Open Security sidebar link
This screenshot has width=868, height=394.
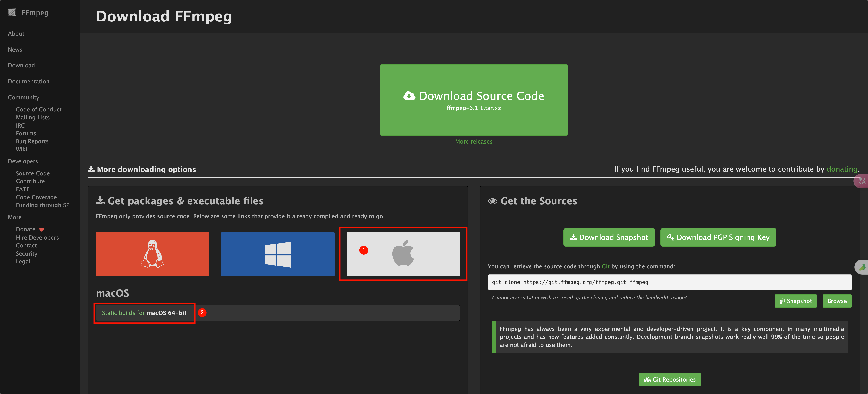point(27,254)
